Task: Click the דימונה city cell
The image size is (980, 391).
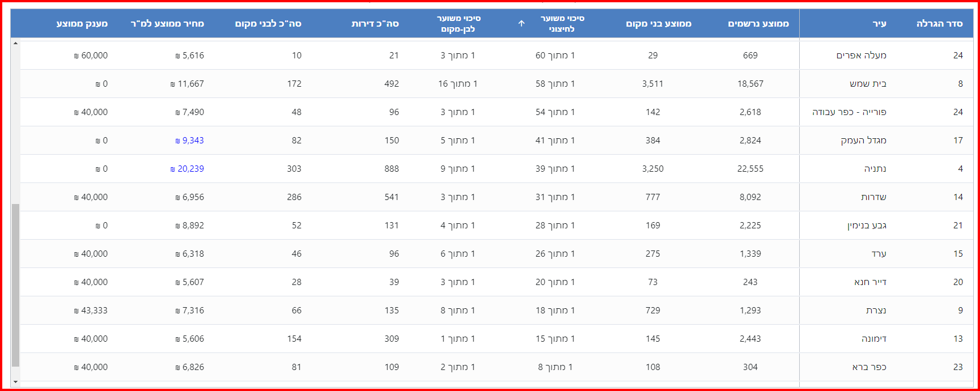Action: point(873,339)
